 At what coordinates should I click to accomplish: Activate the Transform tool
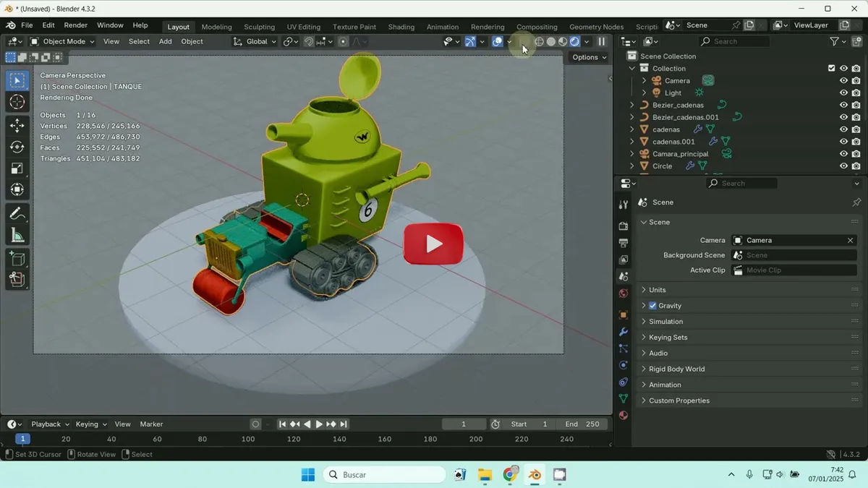click(x=17, y=190)
